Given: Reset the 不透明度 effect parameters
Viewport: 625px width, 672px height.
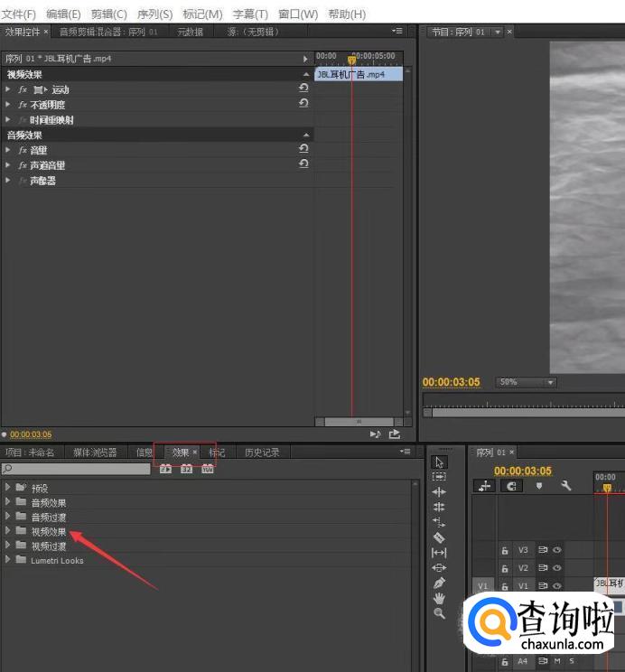Looking at the screenshot, I should [x=303, y=104].
